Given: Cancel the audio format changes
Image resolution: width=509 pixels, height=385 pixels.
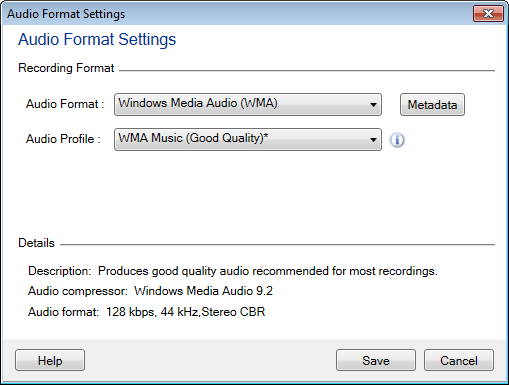Looking at the screenshot, I should click(459, 360).
